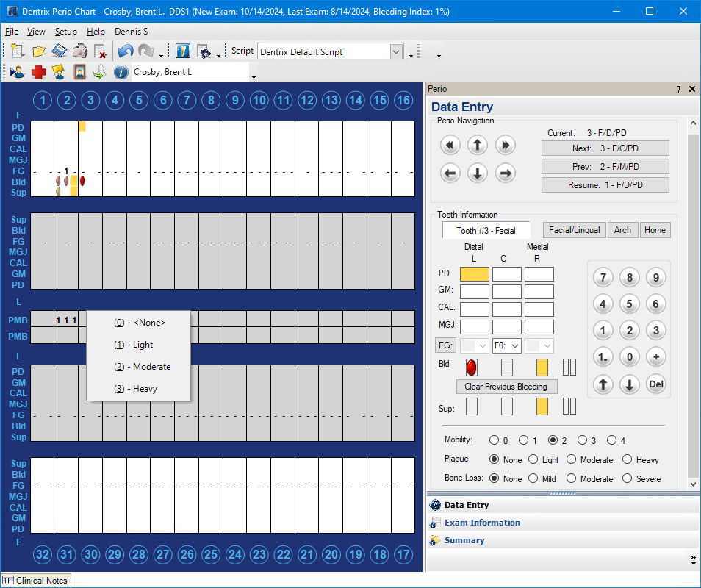Set Mobility to 3

point(582,440)
